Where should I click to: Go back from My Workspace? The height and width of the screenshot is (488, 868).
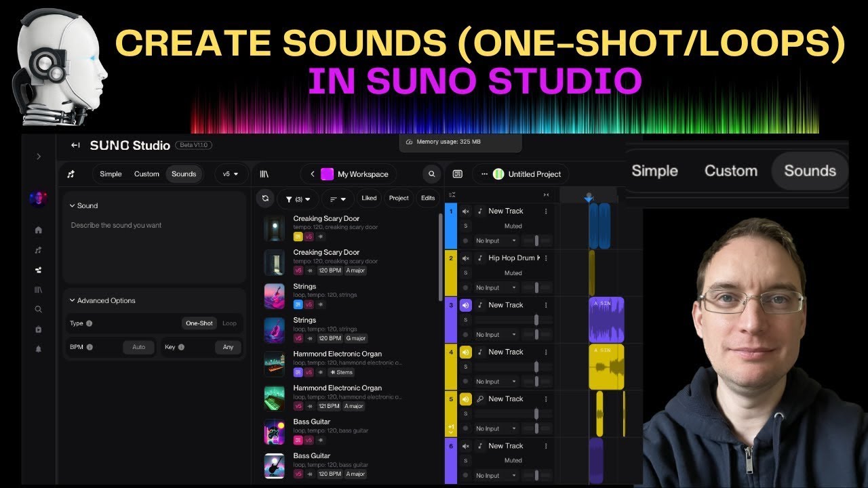coord(312,174)
